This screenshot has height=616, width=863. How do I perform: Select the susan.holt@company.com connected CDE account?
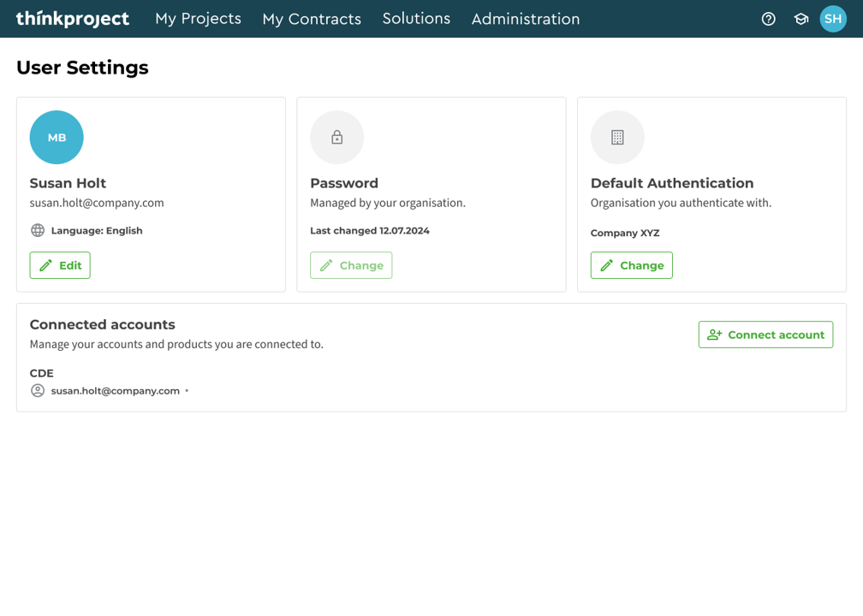point(116,391)
